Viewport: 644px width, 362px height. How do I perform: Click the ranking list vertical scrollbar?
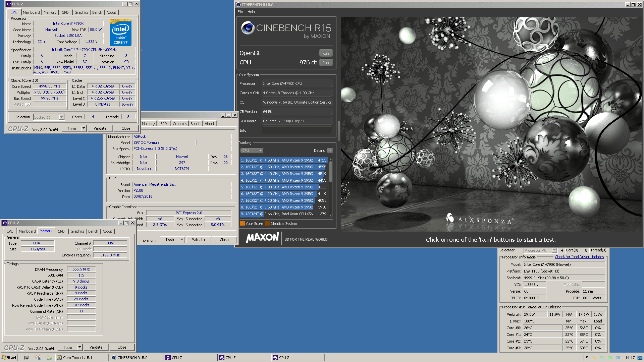331,187
